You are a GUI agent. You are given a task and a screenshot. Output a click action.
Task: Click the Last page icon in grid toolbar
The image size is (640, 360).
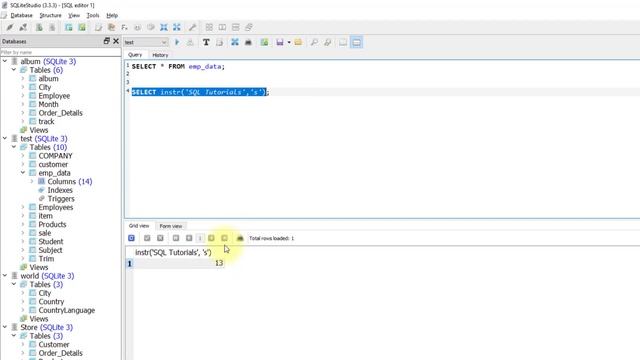point(224,238)
